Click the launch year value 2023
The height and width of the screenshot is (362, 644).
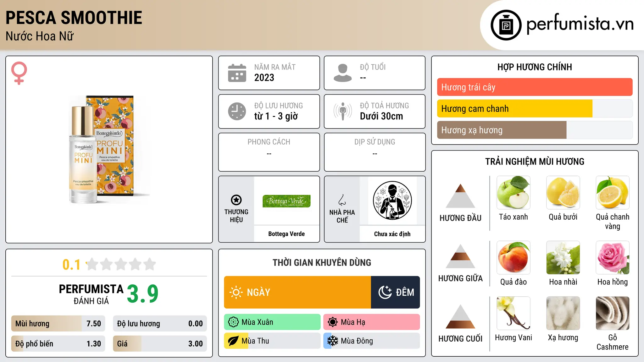point(264,78)
